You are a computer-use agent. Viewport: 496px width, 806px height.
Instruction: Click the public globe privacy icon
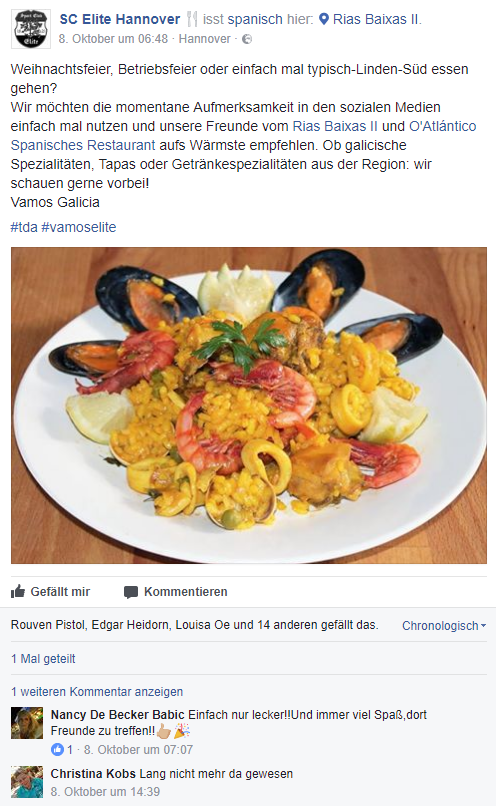tap(247, 39)
